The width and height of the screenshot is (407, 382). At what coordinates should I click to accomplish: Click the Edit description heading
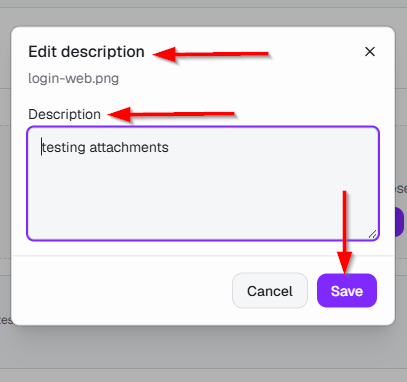(x=86, y=52)
